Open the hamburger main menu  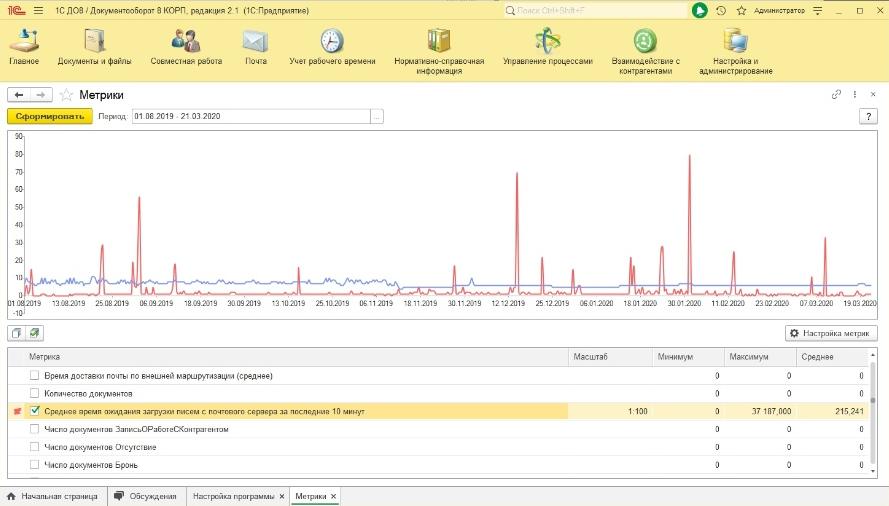pyautogui.click(x=38, y=10)
